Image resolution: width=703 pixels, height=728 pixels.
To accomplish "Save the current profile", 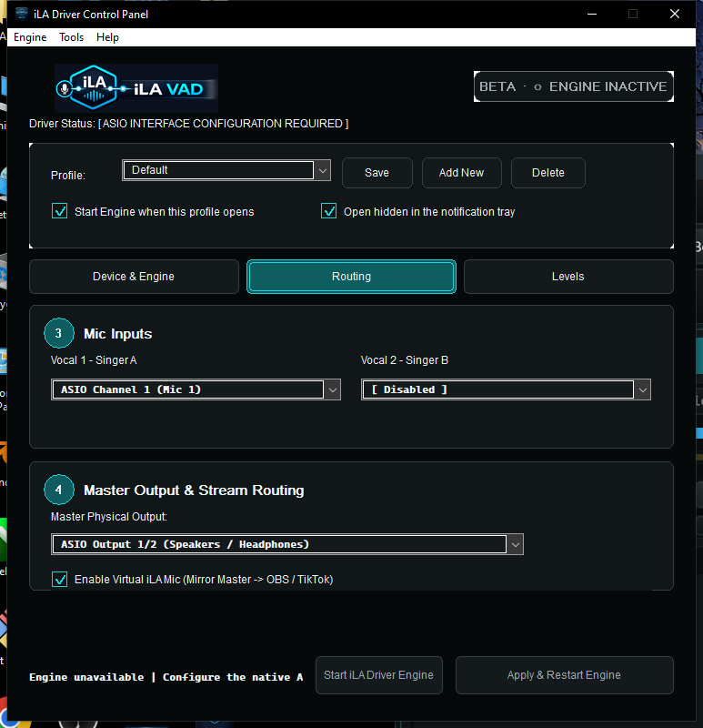I will (x=377, y=173).
